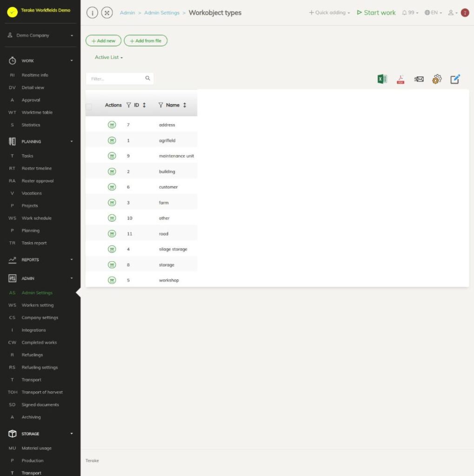Collapse the PLANNING sidebar section
This screenshot has width=474, height=476.
tap(40, 141)
